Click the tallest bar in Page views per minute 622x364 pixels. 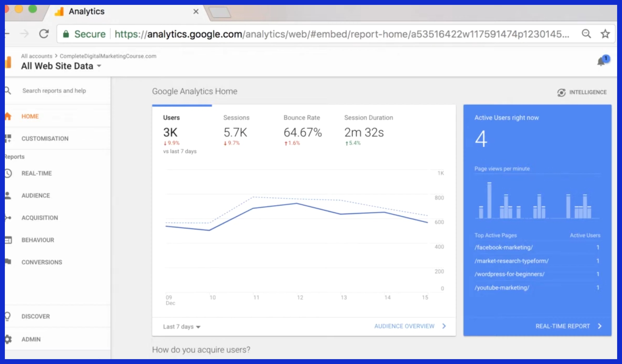click(x=489, y=200)
